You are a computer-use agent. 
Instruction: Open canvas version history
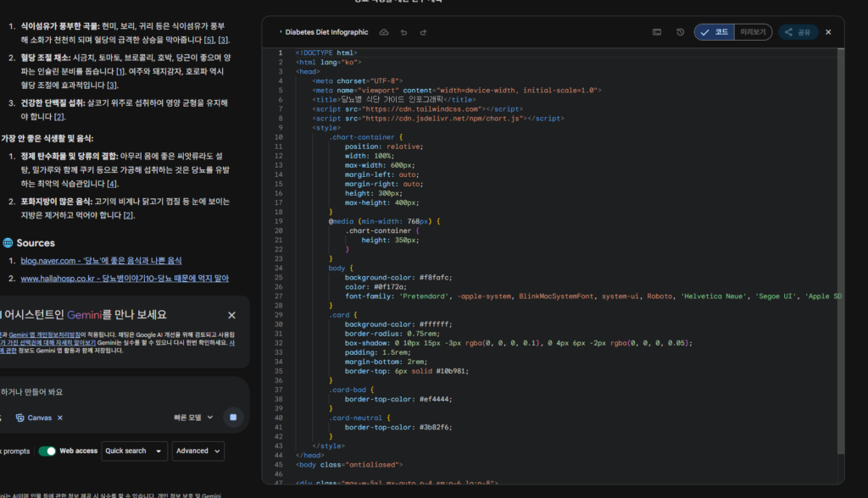[680, 32]
